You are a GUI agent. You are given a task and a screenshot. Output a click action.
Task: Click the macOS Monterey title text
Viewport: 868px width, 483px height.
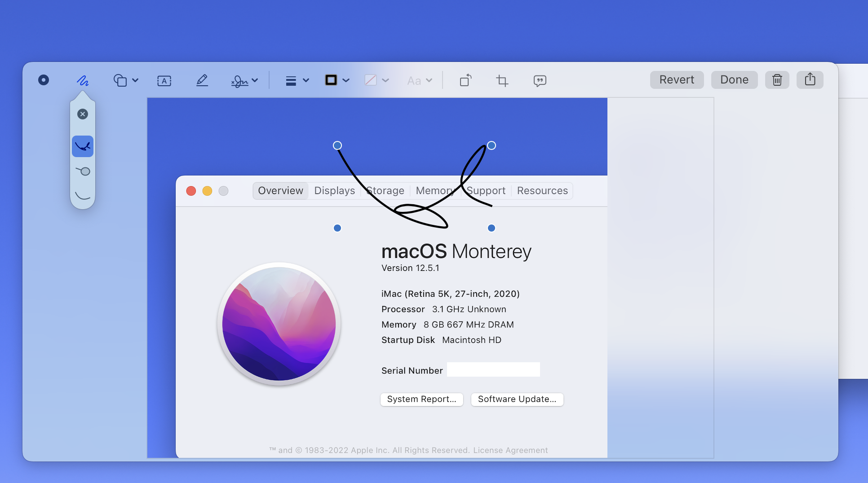point(456,251)
